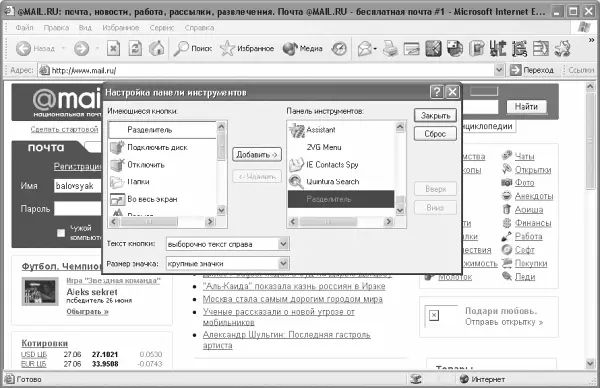Viewport: 600px width, 388px height.
Task: Click the football game thumbnail image
Action: (40, 292)
